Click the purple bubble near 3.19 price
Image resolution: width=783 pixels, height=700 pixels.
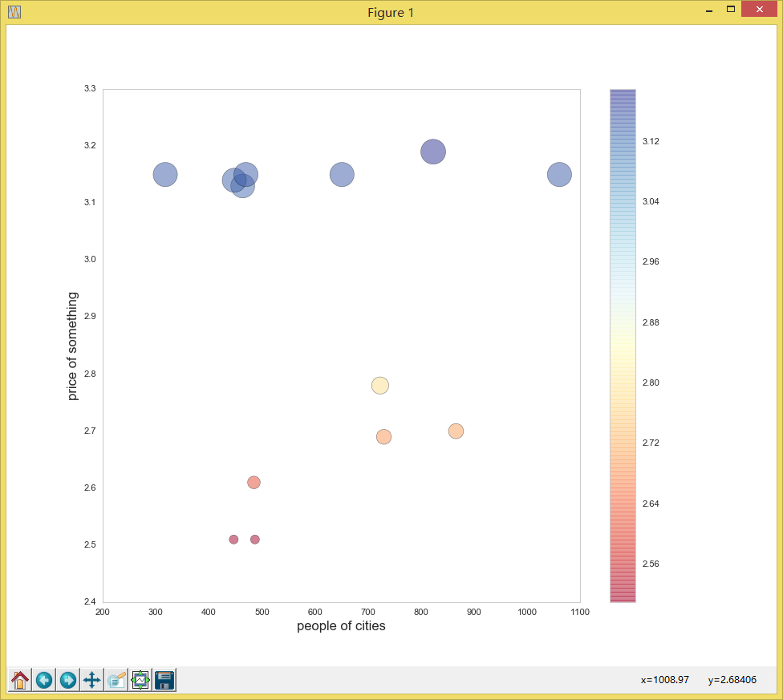pos(433,152)
